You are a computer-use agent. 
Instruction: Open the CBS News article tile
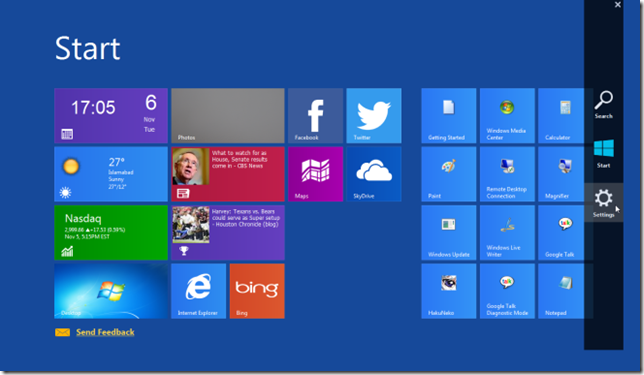point(228,174)
